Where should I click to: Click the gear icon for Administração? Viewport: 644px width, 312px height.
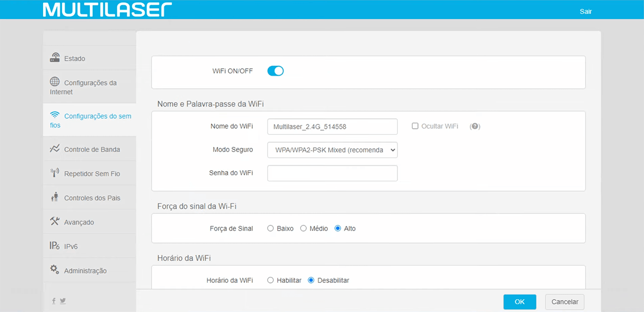(x=55, y=269)
